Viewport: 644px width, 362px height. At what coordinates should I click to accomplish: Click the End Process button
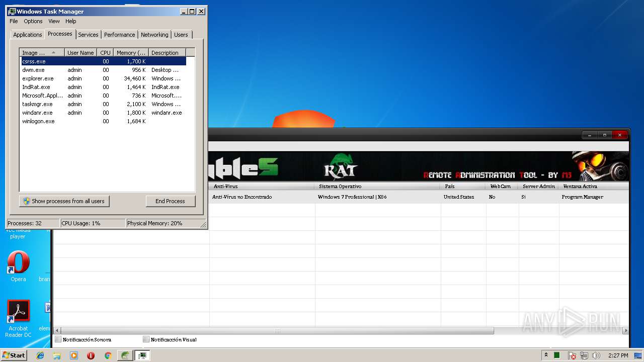(170, 201)
